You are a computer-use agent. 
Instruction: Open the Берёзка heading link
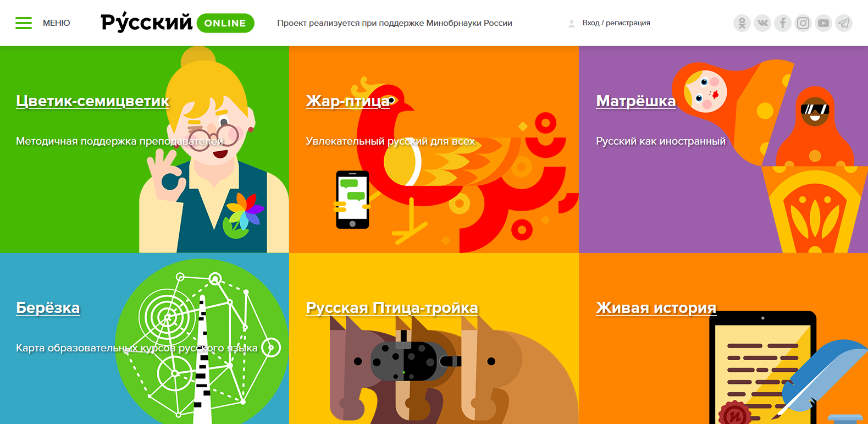[x=48, y=308]
